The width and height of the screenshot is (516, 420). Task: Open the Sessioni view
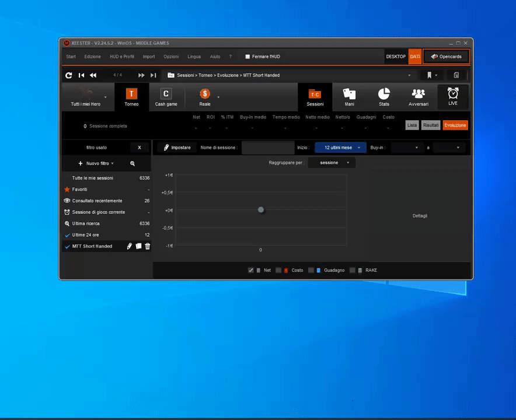[315, 97]
